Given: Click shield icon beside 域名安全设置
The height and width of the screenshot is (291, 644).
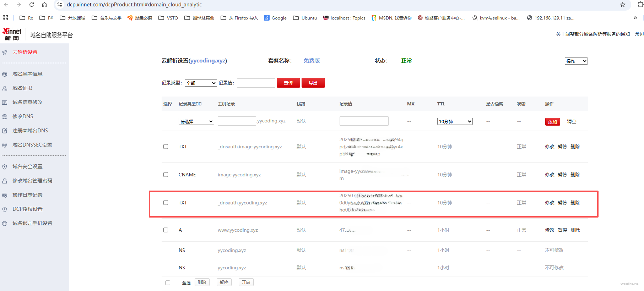Looking at the screenshot, I should tap(5, 167).
